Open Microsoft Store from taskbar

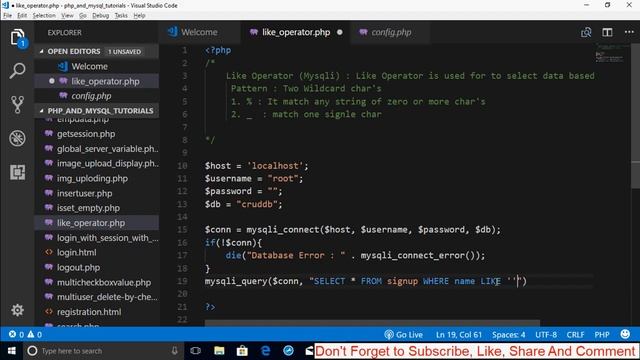242,351
